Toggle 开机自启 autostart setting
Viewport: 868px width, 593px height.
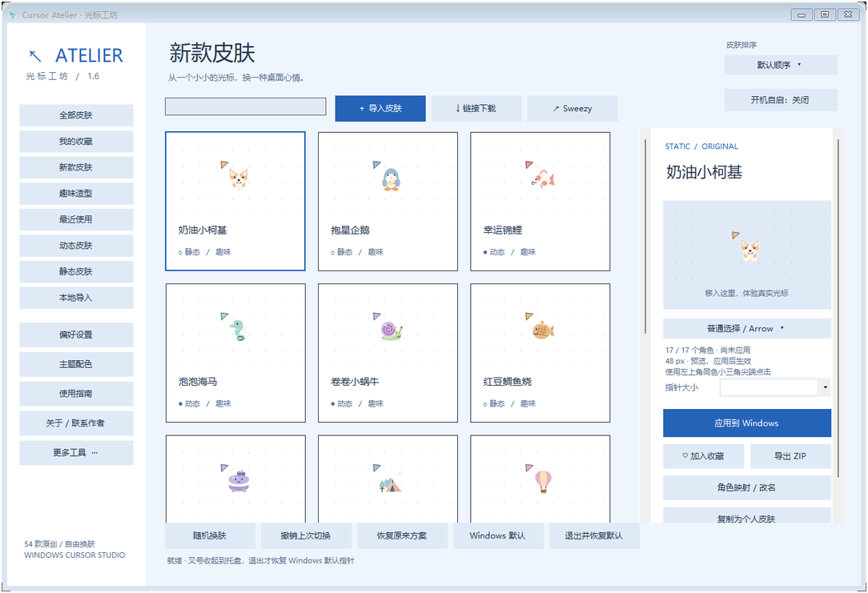click(x=781, y=100)
